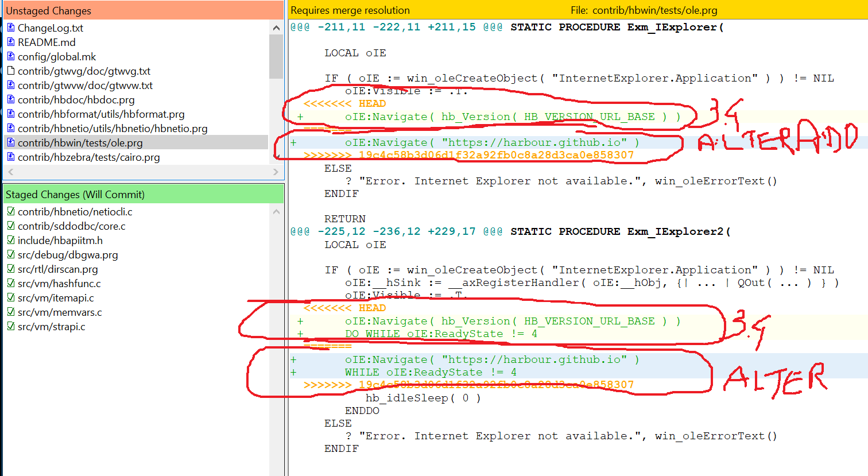Stage ChangeLog.txt via its file icon
The width and height of the screenshot is (868, 476).
coord(10,28)
